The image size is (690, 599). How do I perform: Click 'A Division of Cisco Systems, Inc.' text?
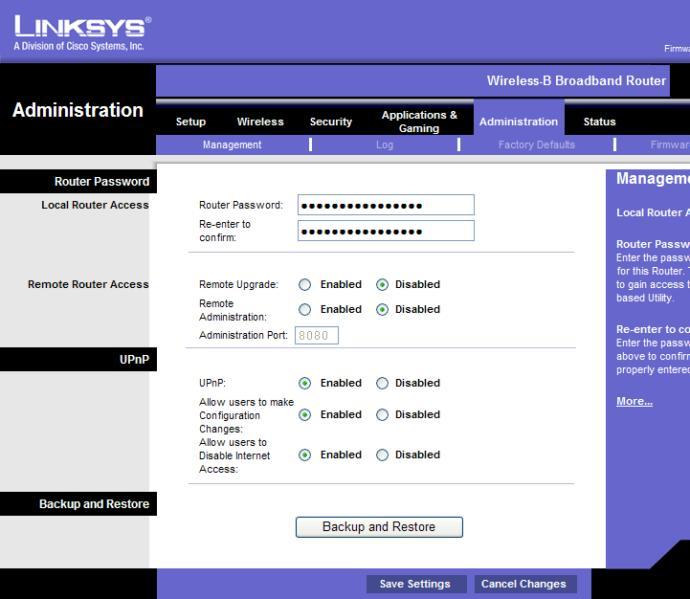tap(79, 46)
